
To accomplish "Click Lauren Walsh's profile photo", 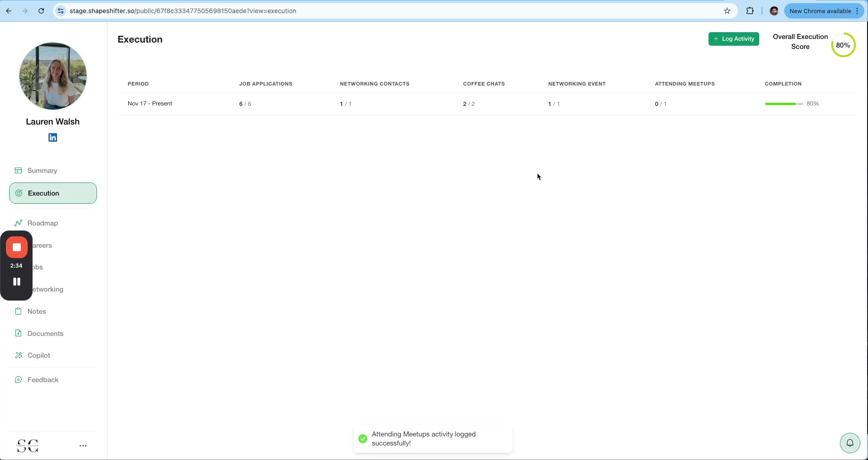I will (x=52, y=76).
